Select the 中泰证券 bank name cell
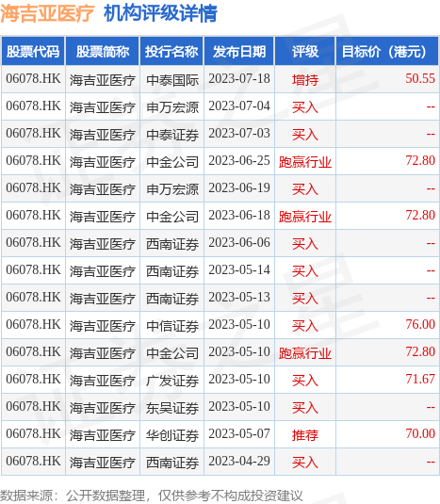 pyautogui.click(x=172, y=135)
